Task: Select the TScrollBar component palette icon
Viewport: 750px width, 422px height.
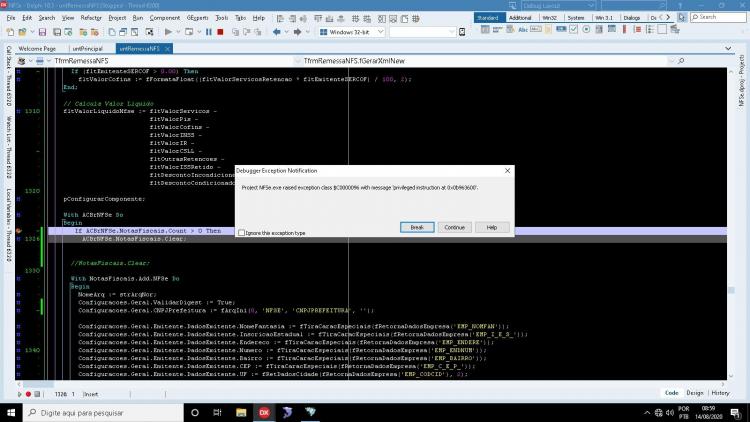Action: point(624,29)
